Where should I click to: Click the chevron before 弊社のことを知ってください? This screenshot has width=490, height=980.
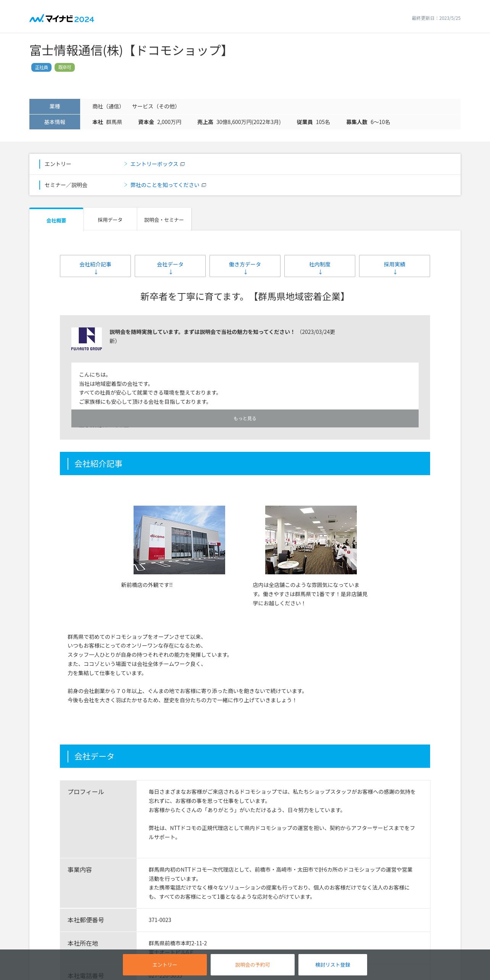(126, 185)
